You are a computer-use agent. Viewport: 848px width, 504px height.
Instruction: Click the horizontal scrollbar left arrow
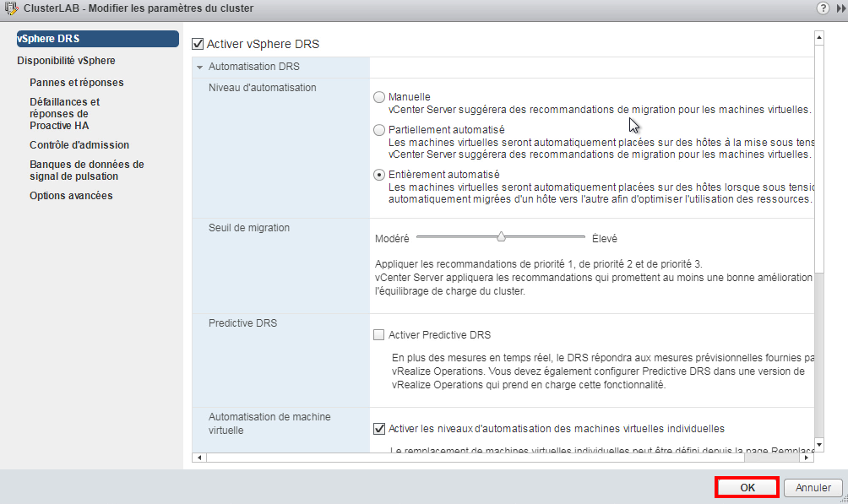[199, 458]
